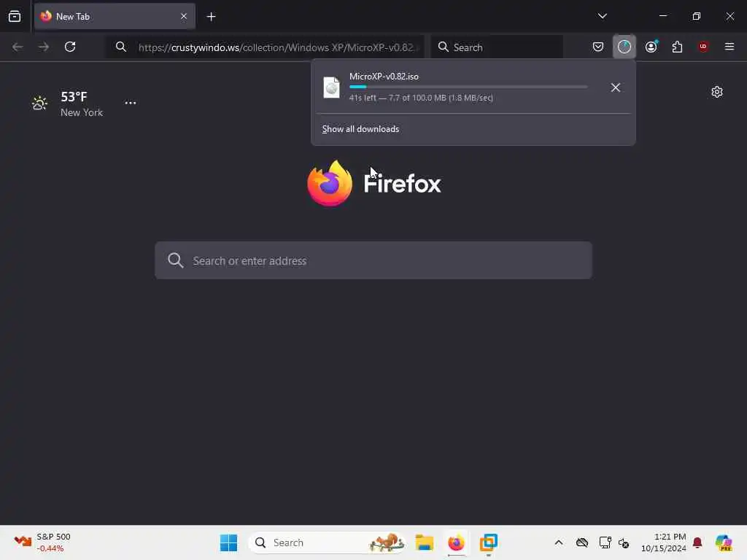This screenshot has height=560, width=747.
Task: Click the MicroXP-v0.82.iso download name
Action: (x=384, y=76)
